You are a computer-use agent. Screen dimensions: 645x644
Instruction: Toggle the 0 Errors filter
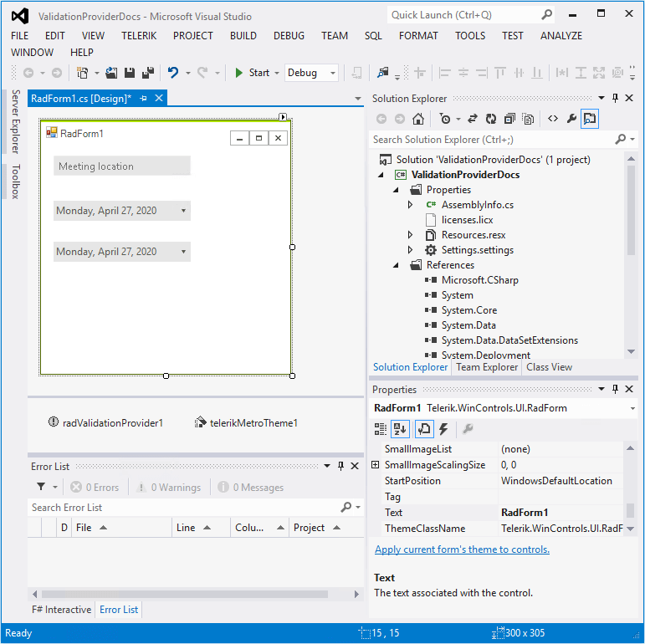95,488
